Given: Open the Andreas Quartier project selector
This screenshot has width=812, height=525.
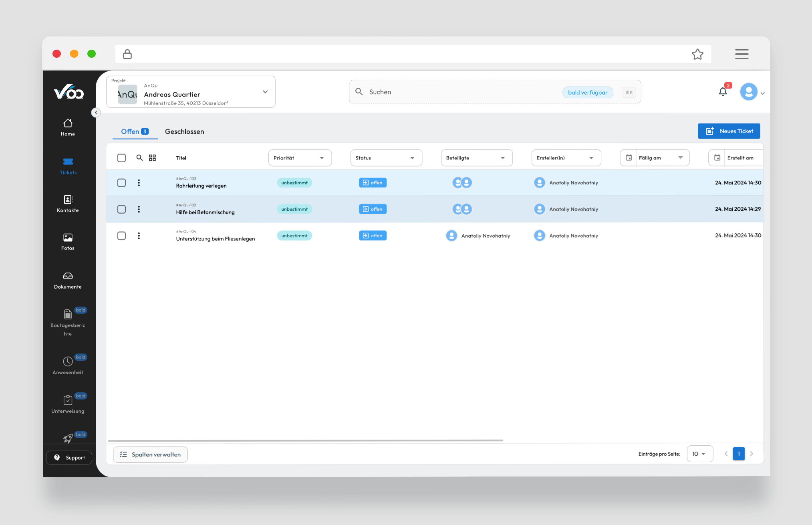Looking at the screenshot, I should click(191, 92).
